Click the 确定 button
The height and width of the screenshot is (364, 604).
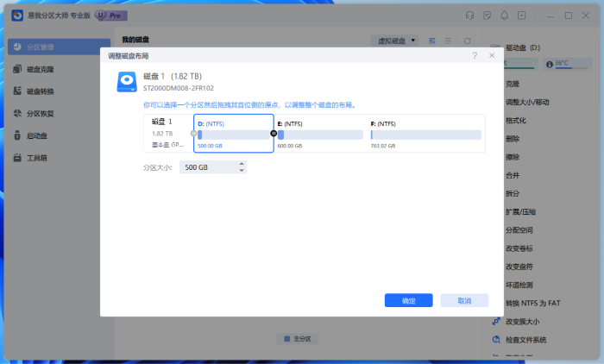(408, 301)
